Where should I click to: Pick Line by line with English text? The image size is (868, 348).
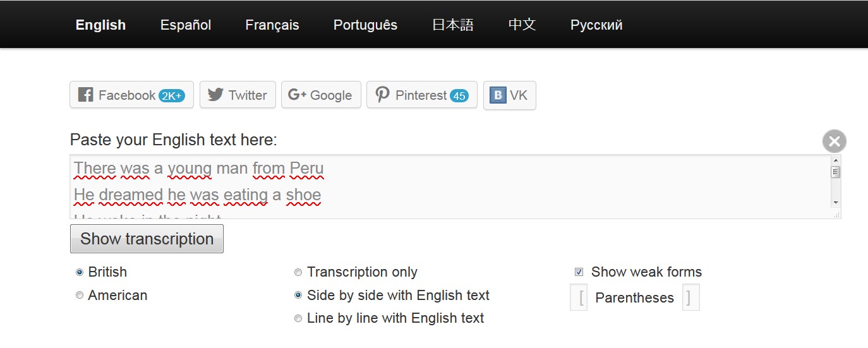click(x=298, y=318)
